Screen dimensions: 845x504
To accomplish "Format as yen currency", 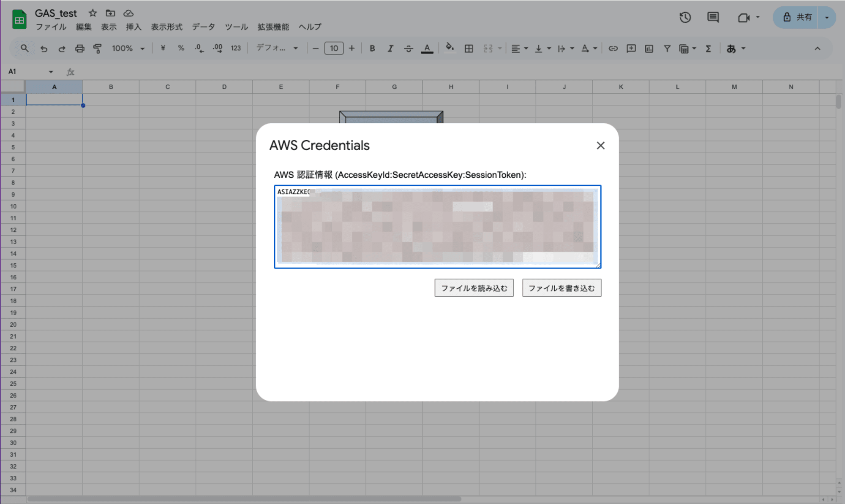I will 163,48.
